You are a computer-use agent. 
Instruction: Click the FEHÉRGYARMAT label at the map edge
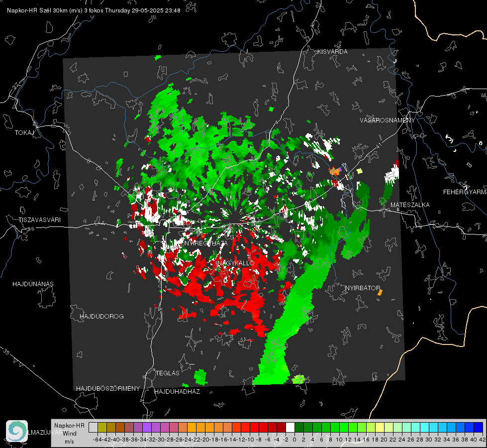tap(465, 192)
